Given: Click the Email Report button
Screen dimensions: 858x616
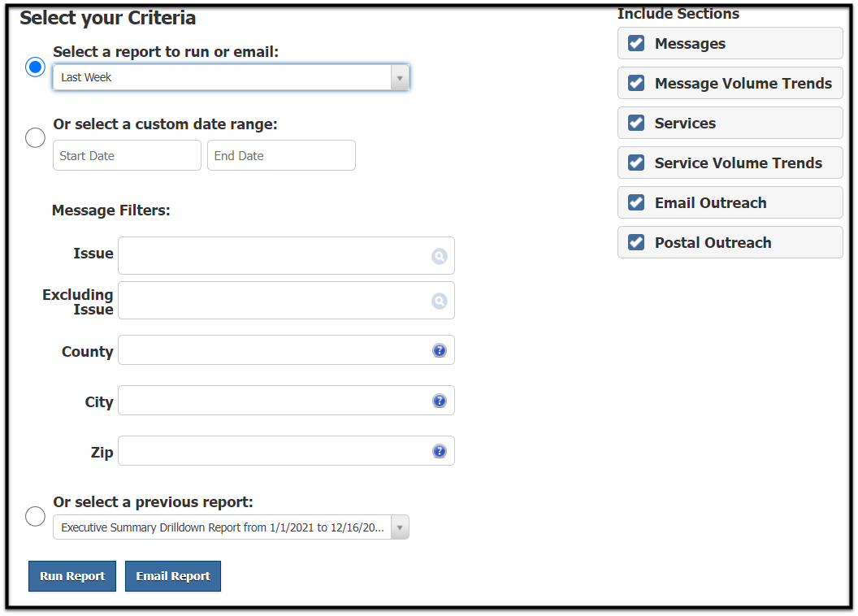Looking at the screenshot, I should (173, 576).
